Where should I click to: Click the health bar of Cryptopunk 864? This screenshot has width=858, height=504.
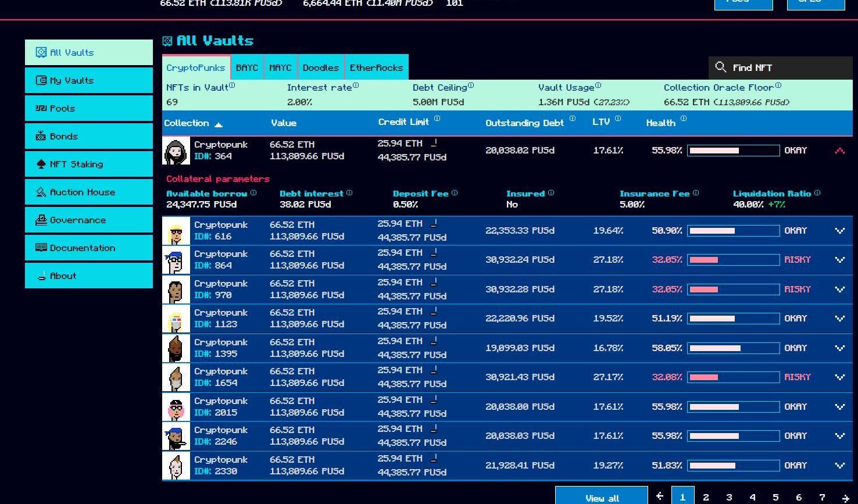click(x=733, y=260)
